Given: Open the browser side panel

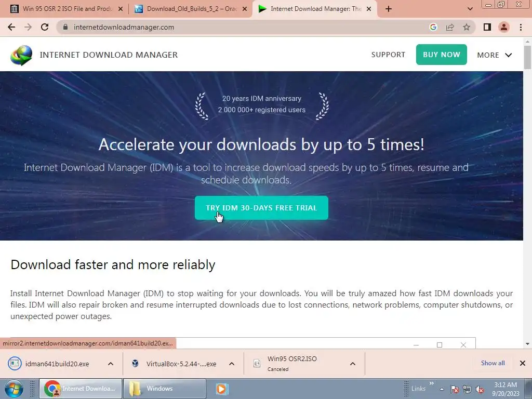Looking at the screenshot, I should [x=487, y=27].
